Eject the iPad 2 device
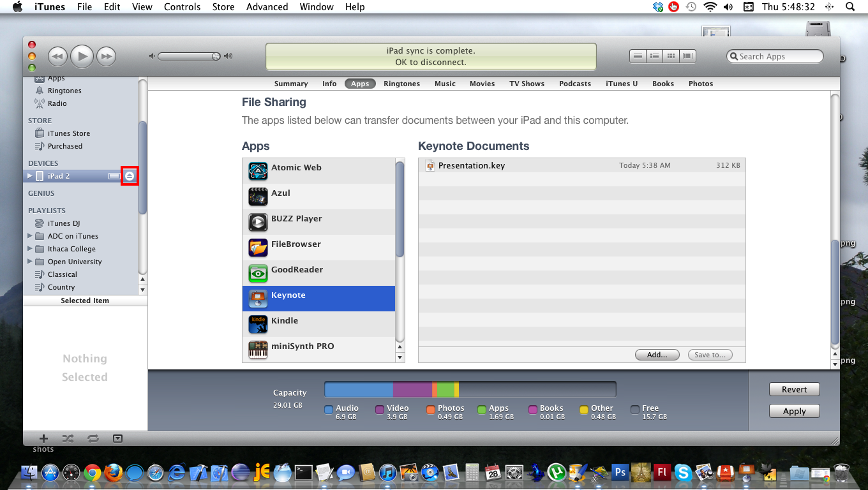 (x=130, y=176)
